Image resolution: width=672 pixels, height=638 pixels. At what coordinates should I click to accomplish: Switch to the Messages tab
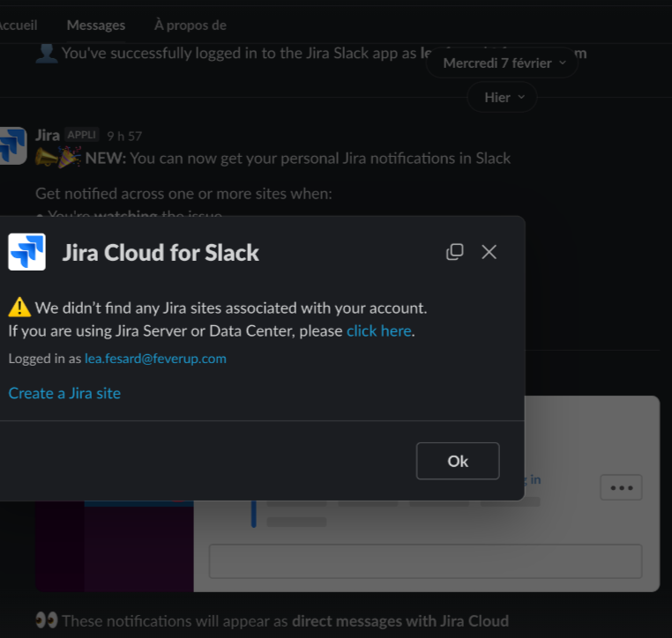96,26
